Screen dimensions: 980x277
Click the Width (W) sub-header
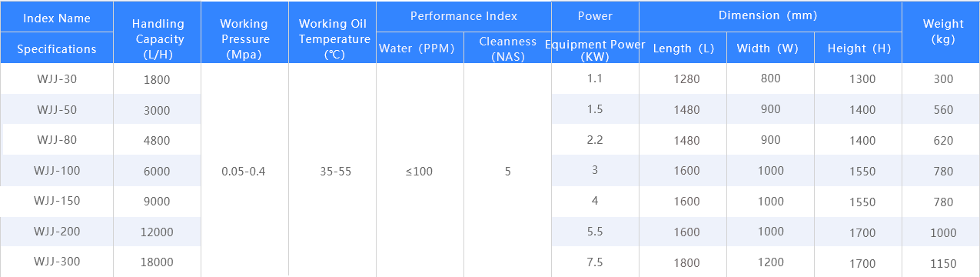click(x=770, y=48)
